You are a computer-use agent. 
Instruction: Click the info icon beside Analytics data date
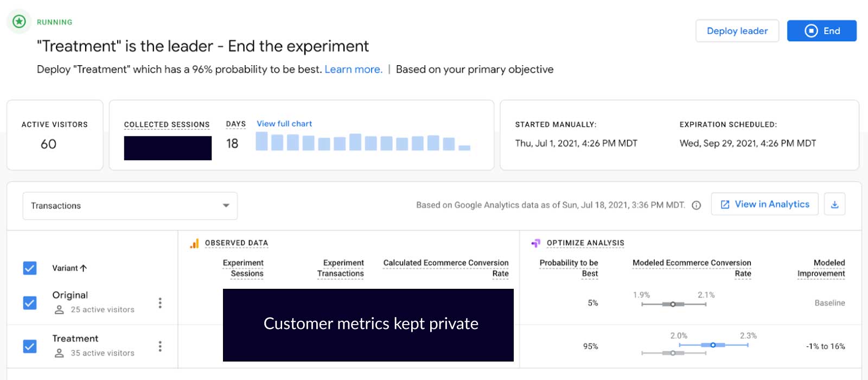[697, 205]
